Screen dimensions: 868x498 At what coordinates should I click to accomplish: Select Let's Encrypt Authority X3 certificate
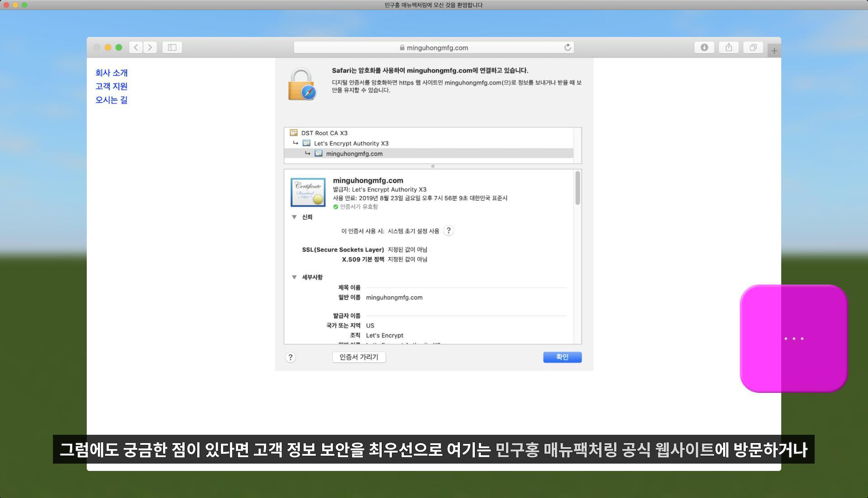pos(429,143)
